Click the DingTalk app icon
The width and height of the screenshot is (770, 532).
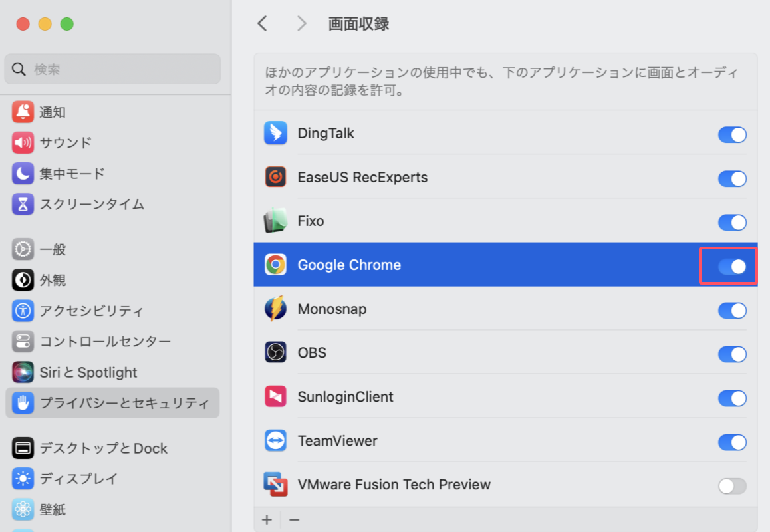click(275, 133)
